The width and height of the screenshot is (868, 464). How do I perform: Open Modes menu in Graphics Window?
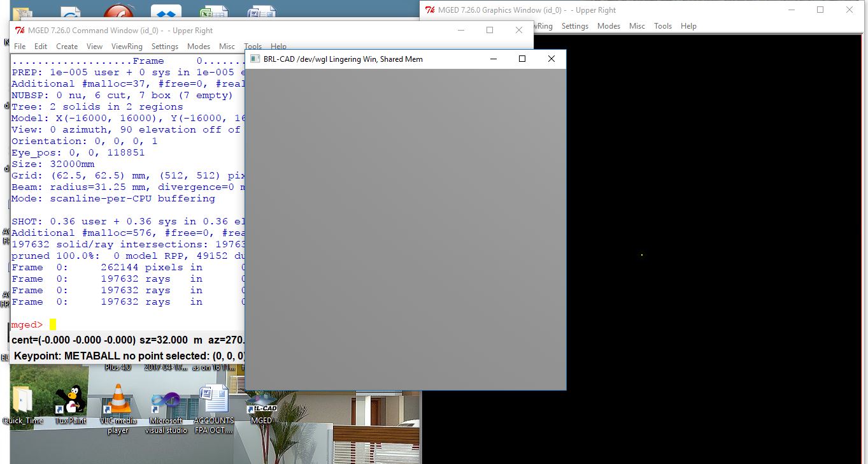click(608, 26)
